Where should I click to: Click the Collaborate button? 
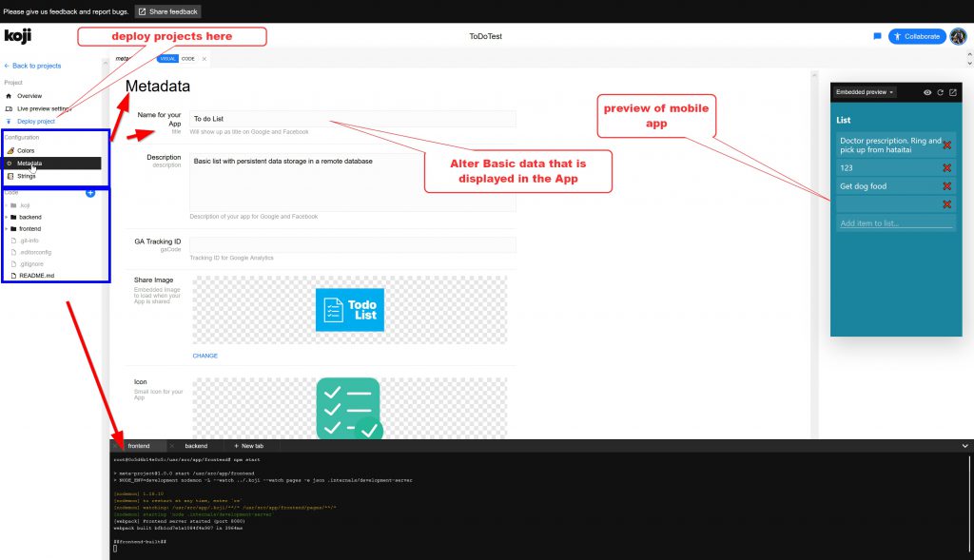[x=916, y=36]
